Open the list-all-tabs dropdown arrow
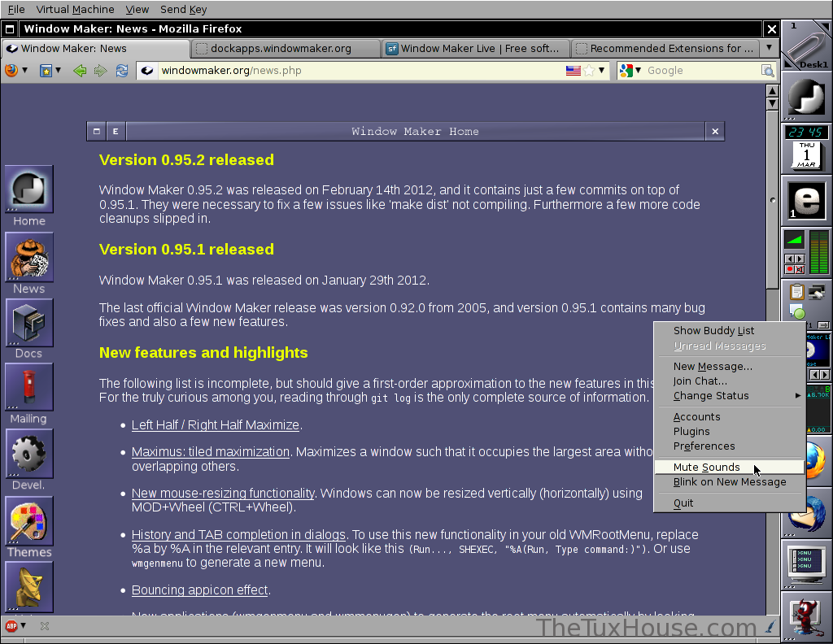833x644 pixels. (769, 48)
